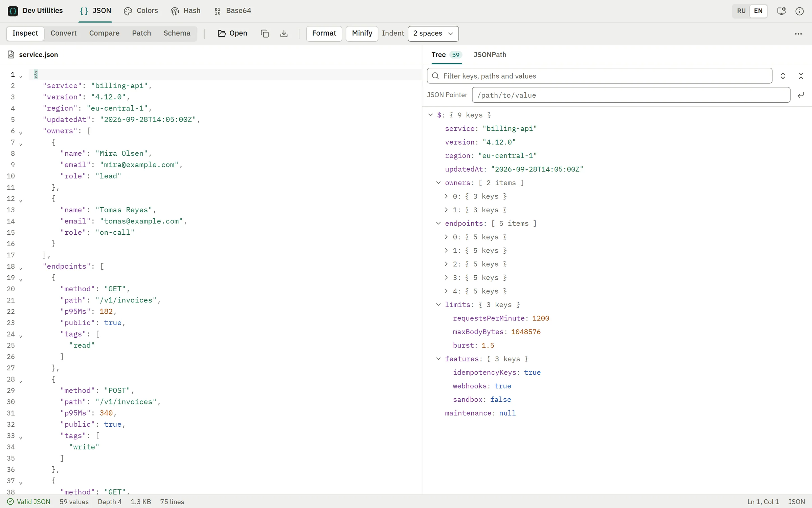Screen dimensions: 812x508
Task: Click the Valid JSON check icon
Action: (10, 502)
